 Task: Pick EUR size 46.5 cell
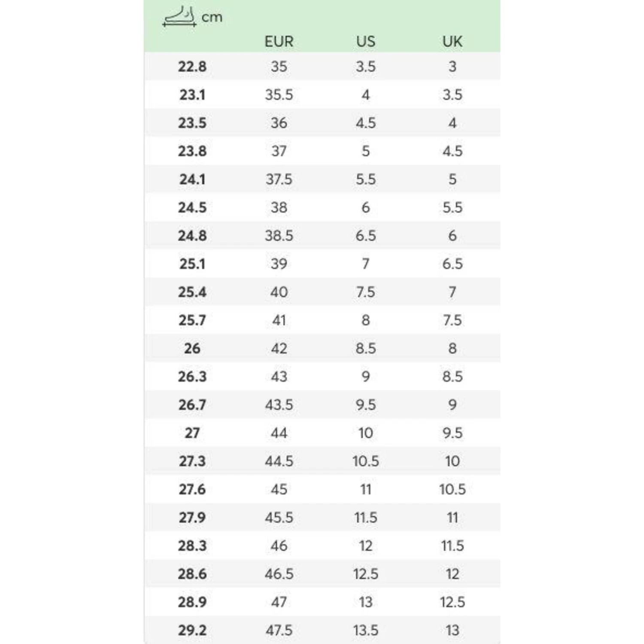click(x=279, y=574)
